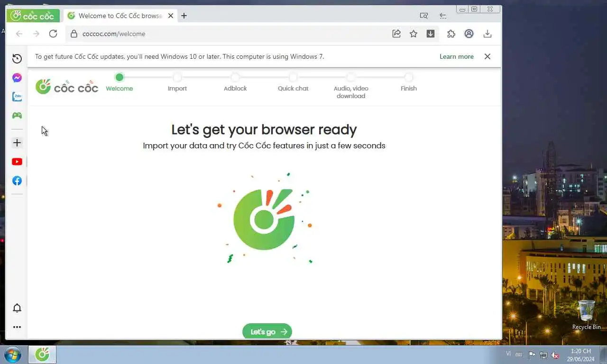Click the lock site information icon
607x364 pixels.
tap(74, 34)
